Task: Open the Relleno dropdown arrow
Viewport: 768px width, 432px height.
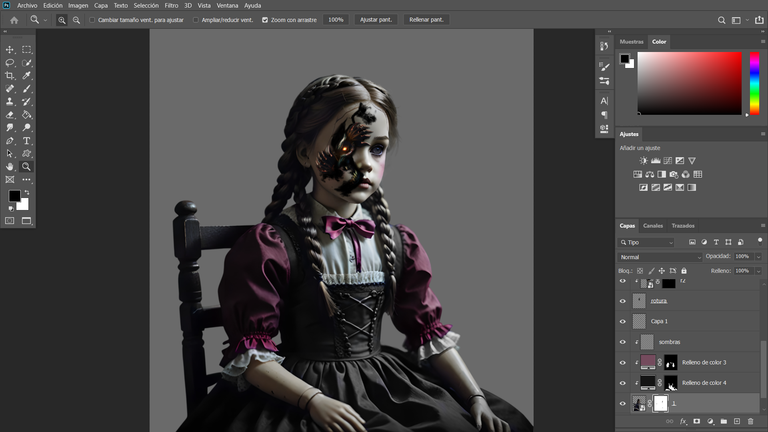Action: [x=759, y=271]
